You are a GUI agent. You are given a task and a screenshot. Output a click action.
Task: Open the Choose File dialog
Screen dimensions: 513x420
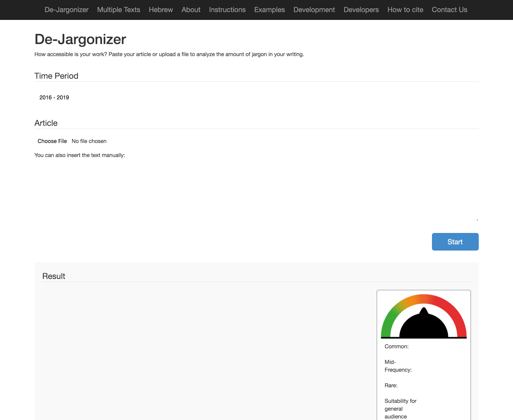click(52, 141)
